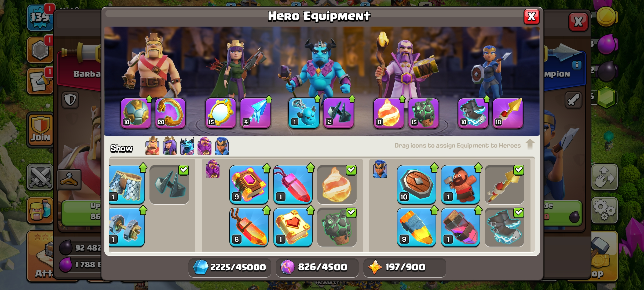644x290 pixels.
Task: Select the checked fireball equipment in the list
Action: pos(337,184)
